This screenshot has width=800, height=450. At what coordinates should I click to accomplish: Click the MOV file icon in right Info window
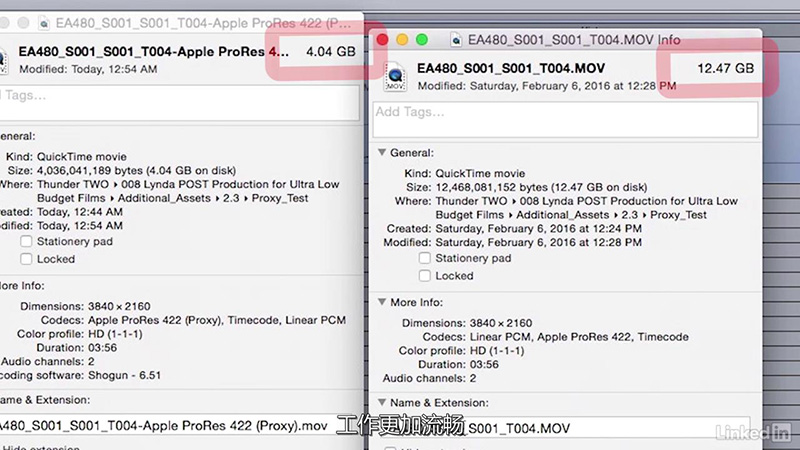(x=395, y=77)
